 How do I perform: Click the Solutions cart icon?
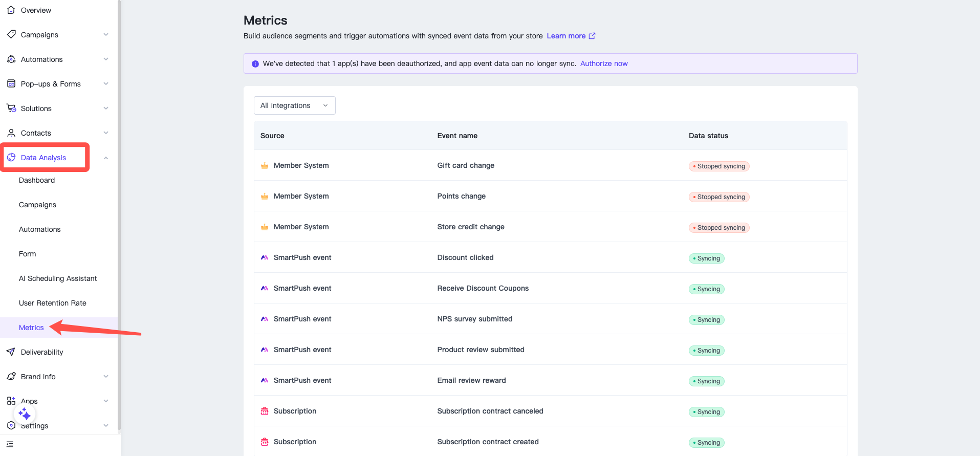pyautogui.click(x=11, y=108)
